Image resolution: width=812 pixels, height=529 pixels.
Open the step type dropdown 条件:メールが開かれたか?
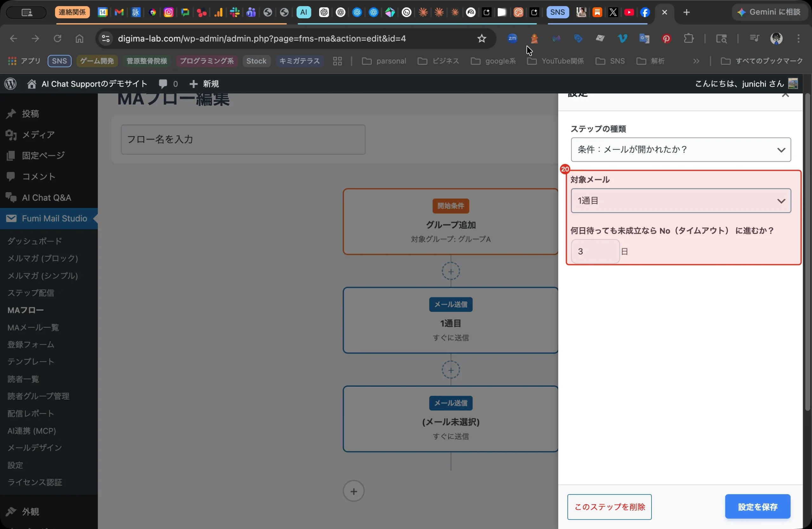pyautogui.click(x=681, y=150)
